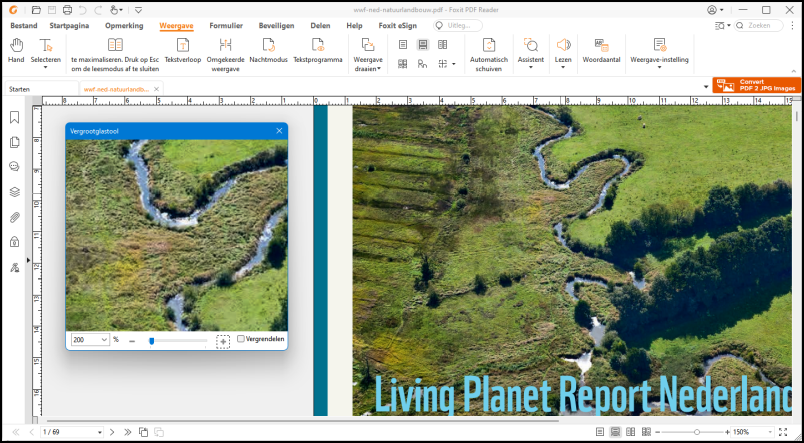Switch to the Startpagina tab

(x=69, y=26)
